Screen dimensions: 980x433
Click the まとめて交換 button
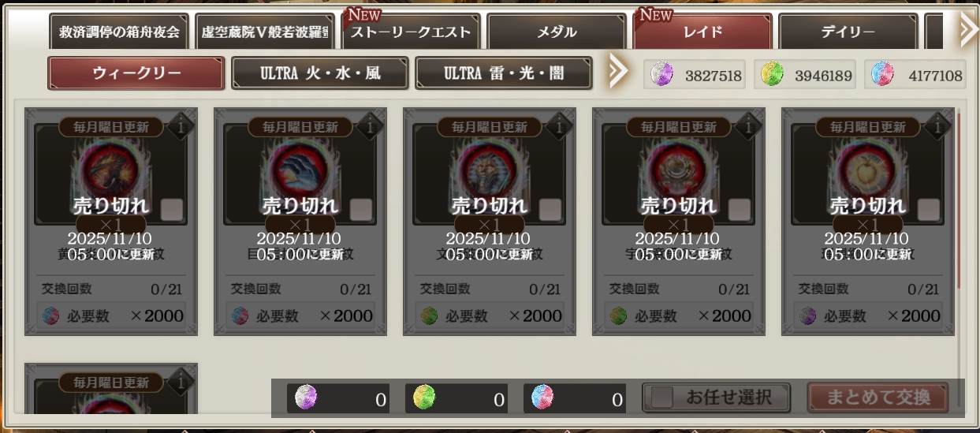point(878,398)
